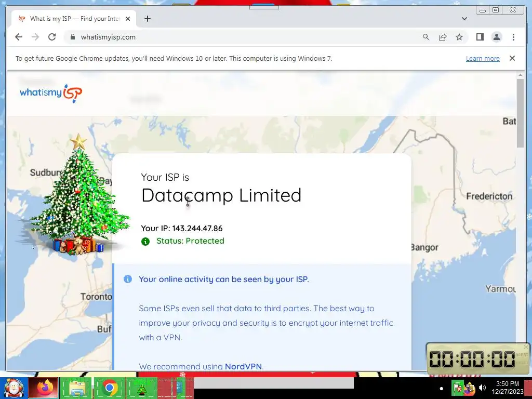
Task: Open the Chrome profile avatar menu
Action: [496, 37]
